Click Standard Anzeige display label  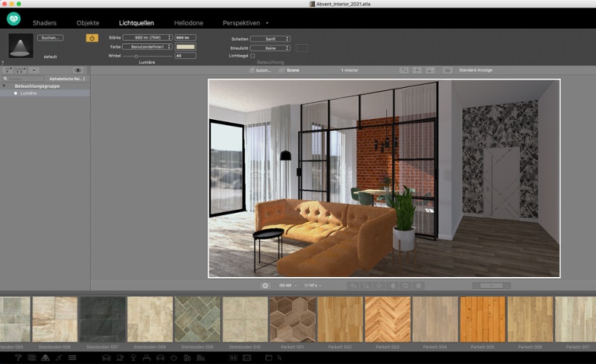click(x=475, y=70)
